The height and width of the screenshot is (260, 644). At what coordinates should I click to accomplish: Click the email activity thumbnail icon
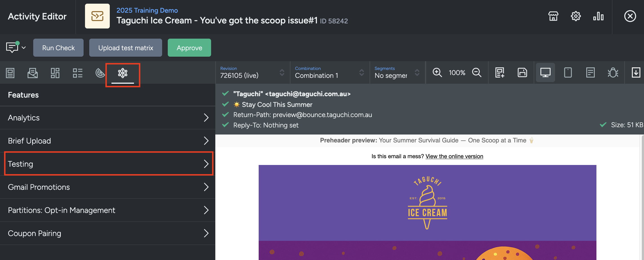(x=97, y=16)
